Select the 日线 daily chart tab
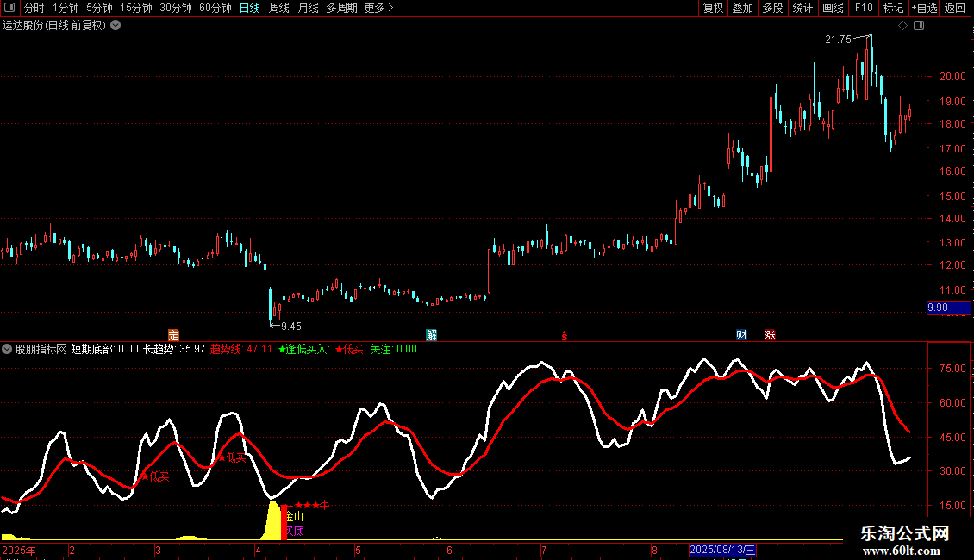The height and width of the screenshot is (560, 974). (250, 8)
